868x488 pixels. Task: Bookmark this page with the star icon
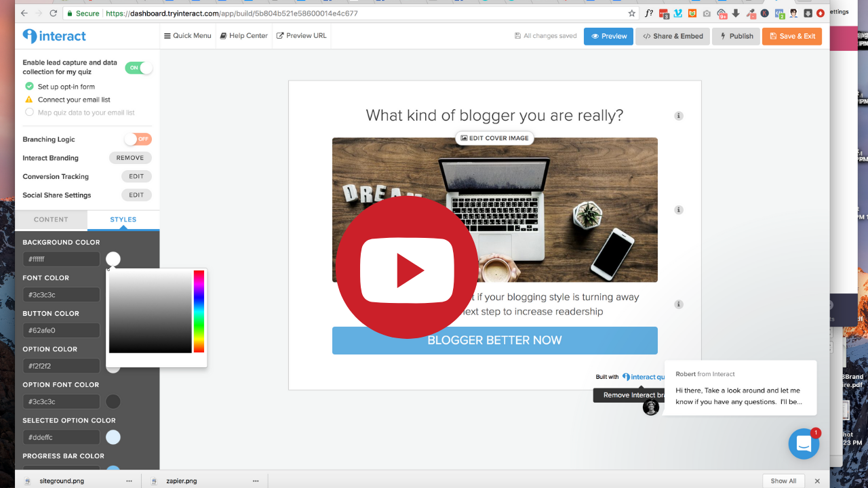pos(632,13)
